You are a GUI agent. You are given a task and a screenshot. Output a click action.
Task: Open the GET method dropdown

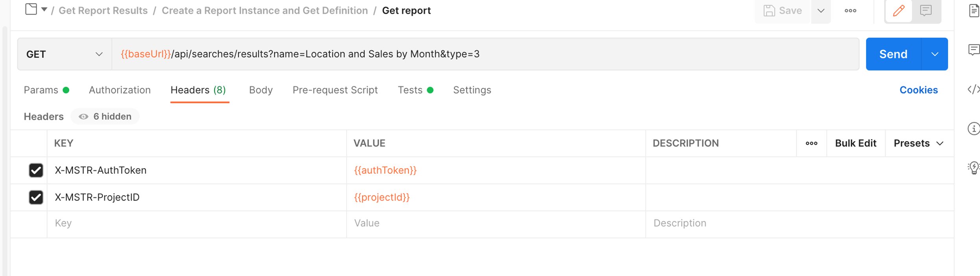(x=64, y=54)
